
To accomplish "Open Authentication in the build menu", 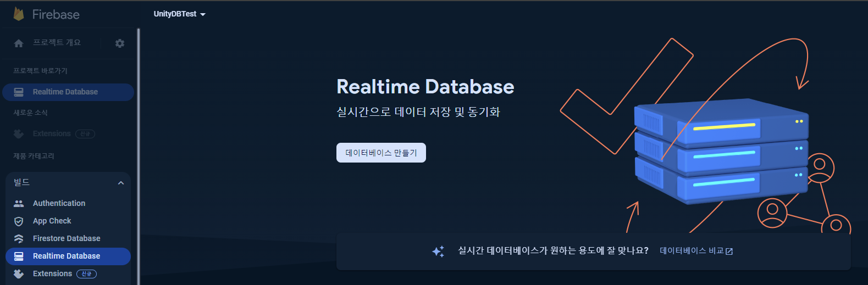I will click(59, 203).
